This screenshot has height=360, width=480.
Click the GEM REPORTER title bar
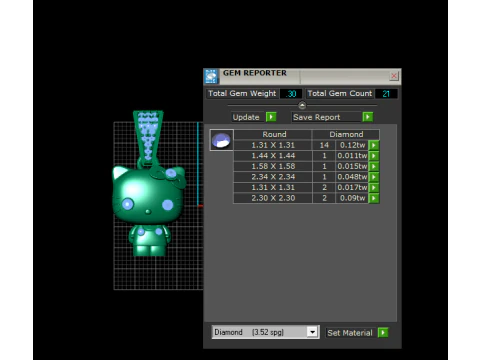pyautogui.click(x=303, y=76)
